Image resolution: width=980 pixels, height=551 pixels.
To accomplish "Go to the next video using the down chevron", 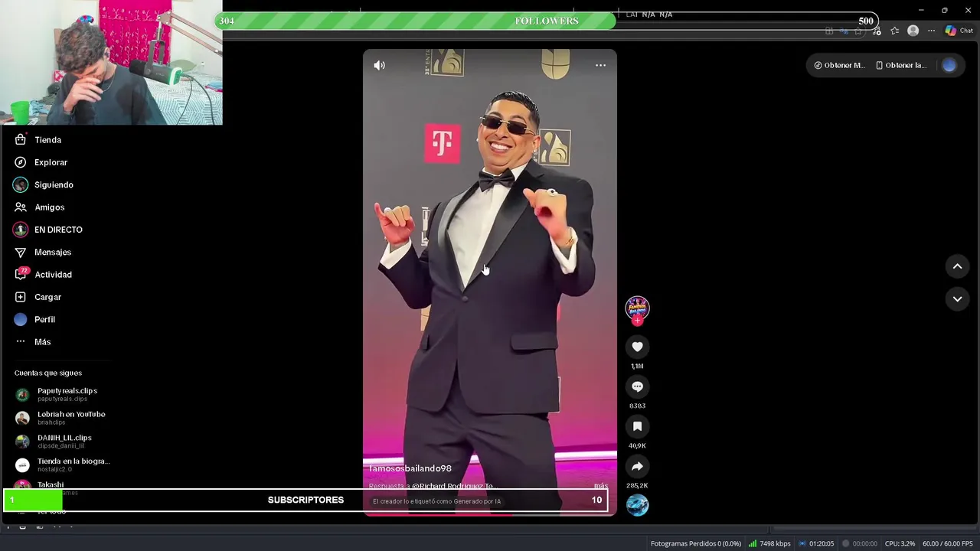I will [x=957, y=298].
